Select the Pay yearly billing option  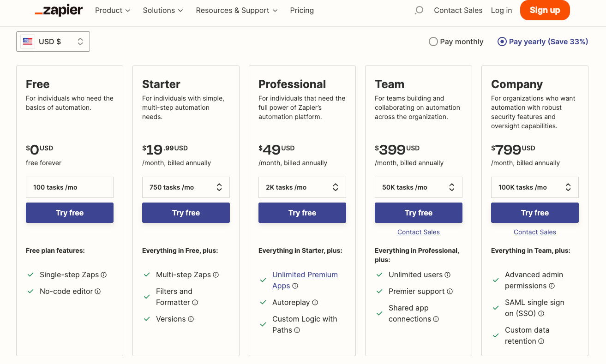pyautogui.click(x=502, y=42)
